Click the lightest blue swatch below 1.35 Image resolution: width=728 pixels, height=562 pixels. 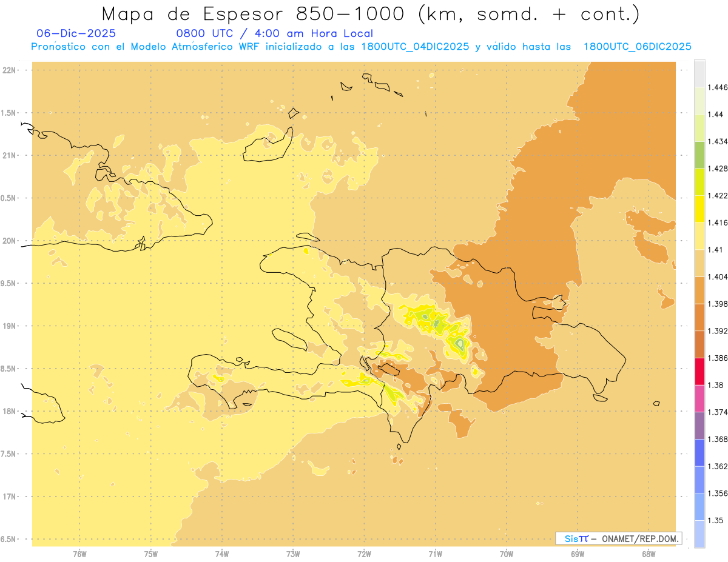pos(699,534)
